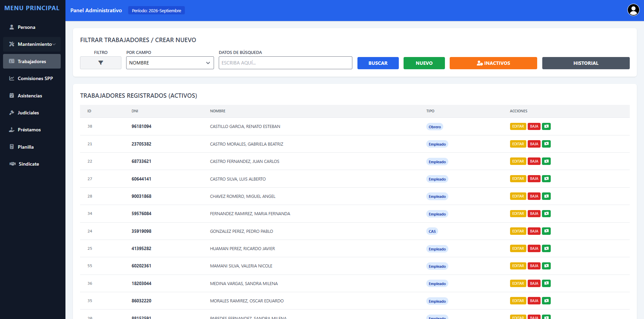Viewport: 644px width, 319px height.
Task: Click green money icon for MAMANI SILVA row
Action: 546,266
